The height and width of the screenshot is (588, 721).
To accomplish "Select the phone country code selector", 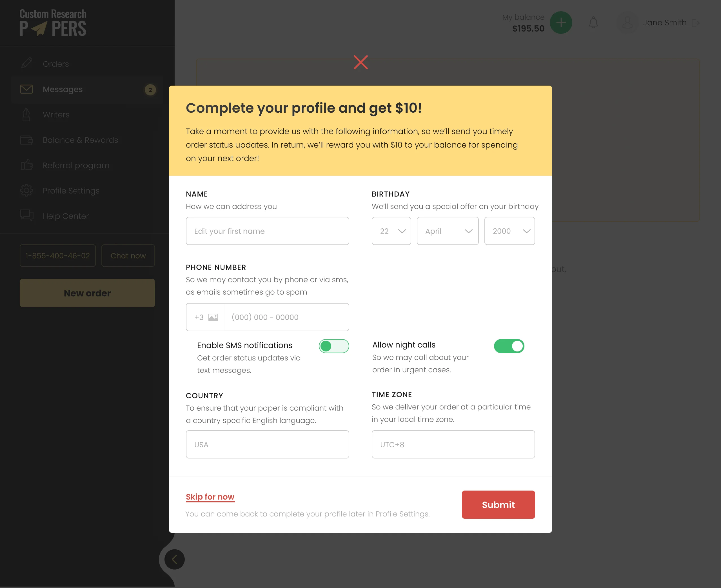I will coord(206,317).
